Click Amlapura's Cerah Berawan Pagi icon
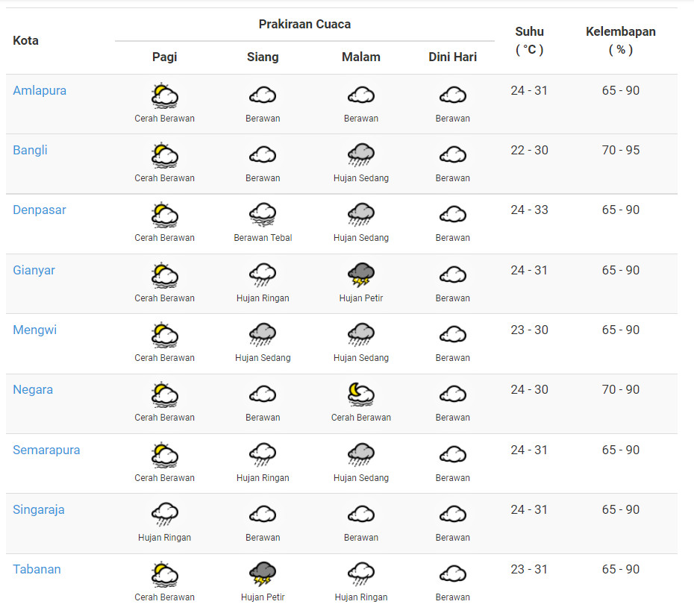 coord(164,95)
